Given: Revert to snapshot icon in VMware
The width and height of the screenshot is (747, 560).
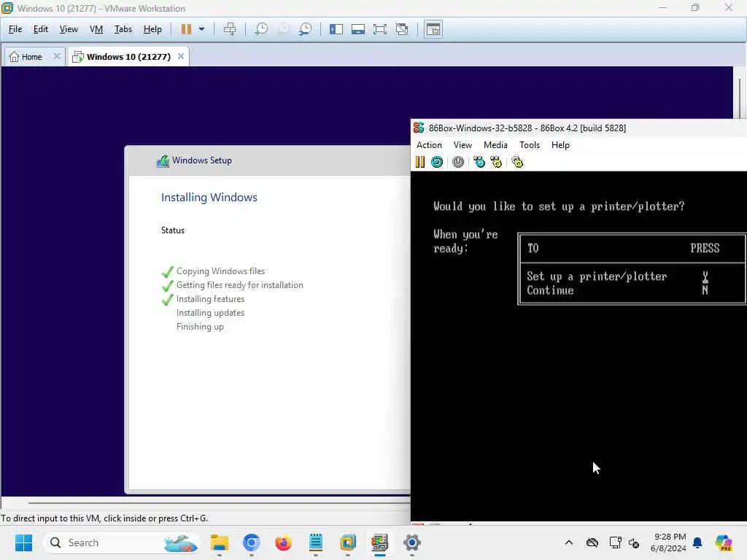Looking at the screenshot, I should click(x=284, y=29).
